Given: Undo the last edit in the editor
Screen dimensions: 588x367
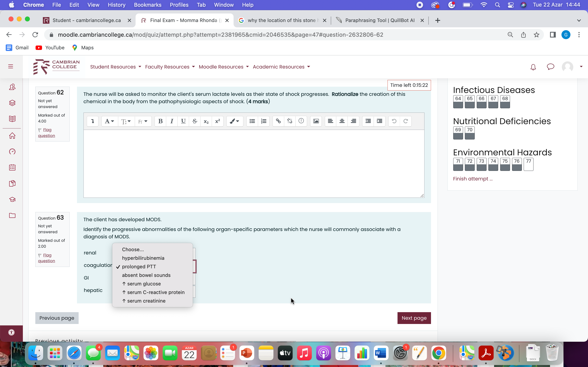Looking at the screenshot, I should click(x=394, y=121).
